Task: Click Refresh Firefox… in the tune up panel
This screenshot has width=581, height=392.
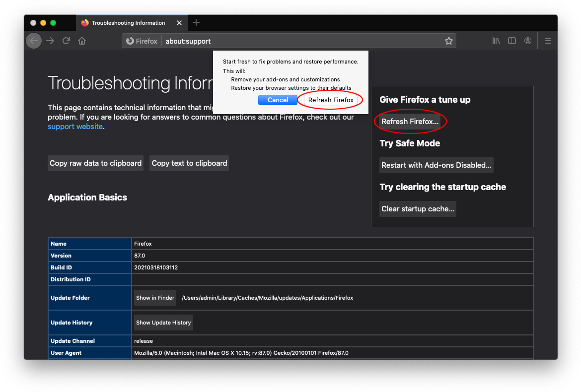Action: (x=410, y=122)
